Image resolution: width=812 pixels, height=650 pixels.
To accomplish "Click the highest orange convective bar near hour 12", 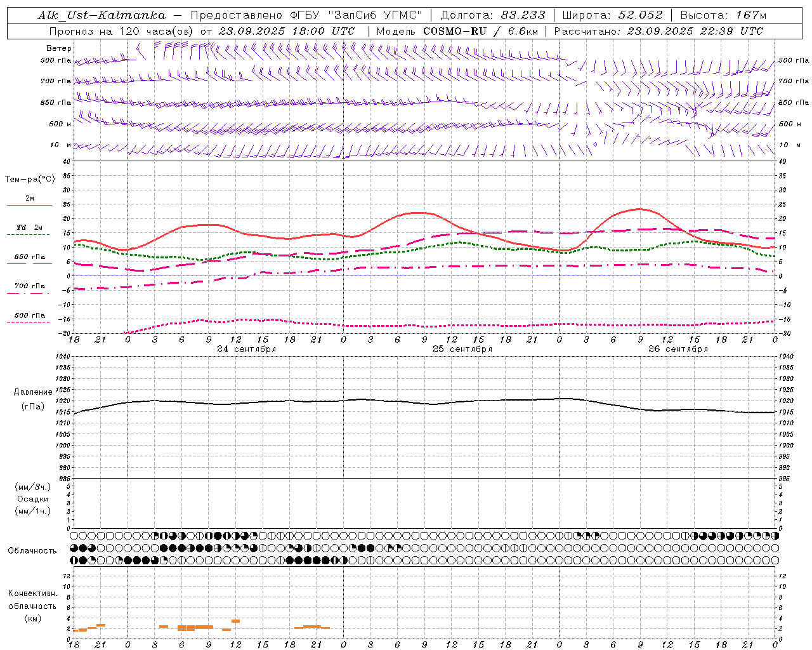I will [x=235, y=621].
